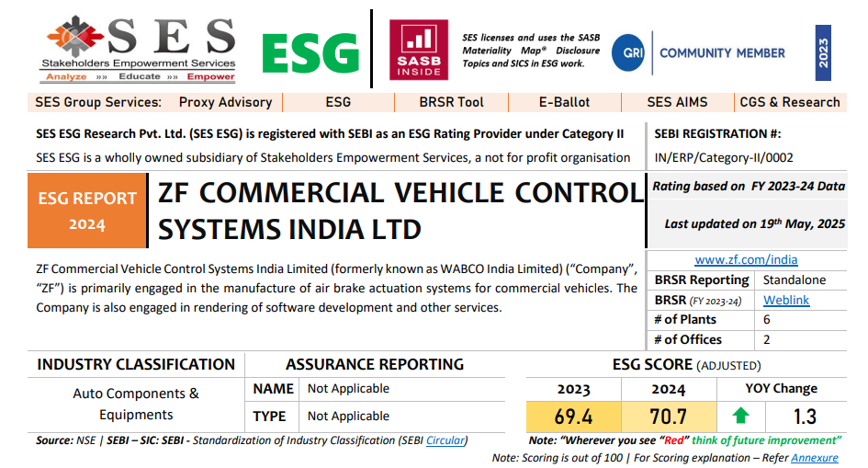Screen dimensions: 868x468
Task: Click the 69.4 score cell for 2023
Action: click(573, 417)
